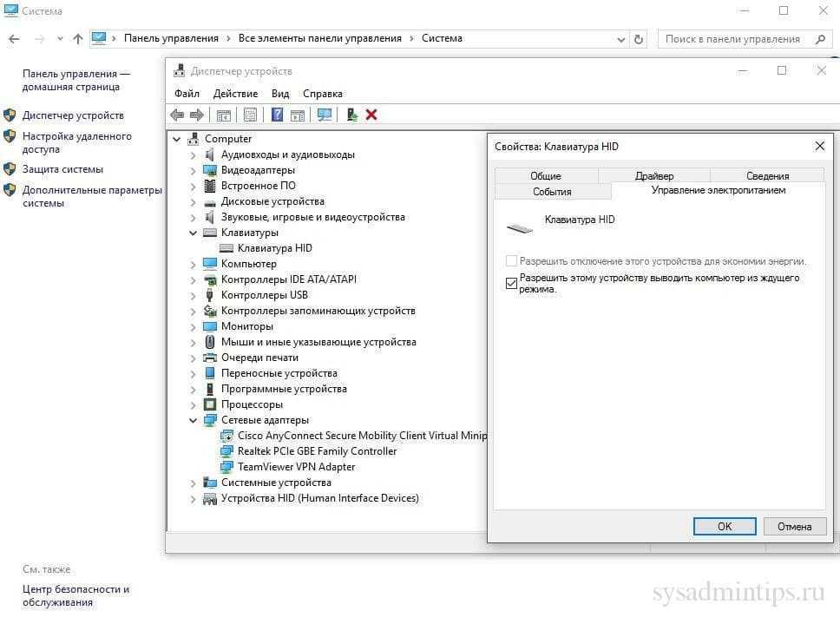Screen dimensions: 840x624
Task: Click the scan for hardware changes monitor icon
Action: point(325,115)
